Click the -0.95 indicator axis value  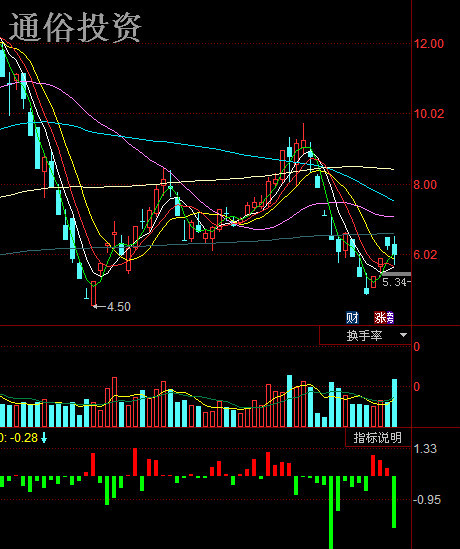427,500
